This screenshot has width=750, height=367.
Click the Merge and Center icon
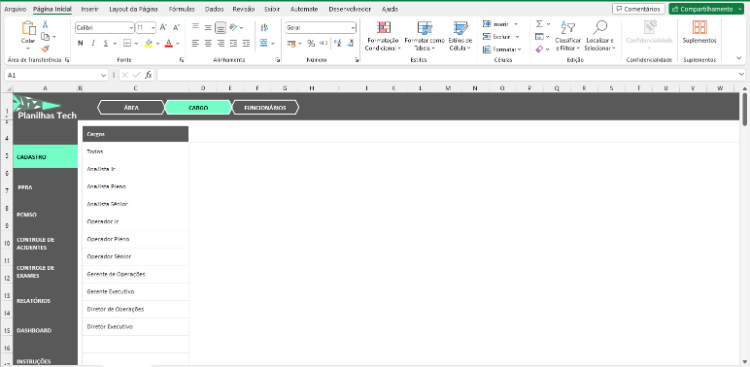pos(264,44)
